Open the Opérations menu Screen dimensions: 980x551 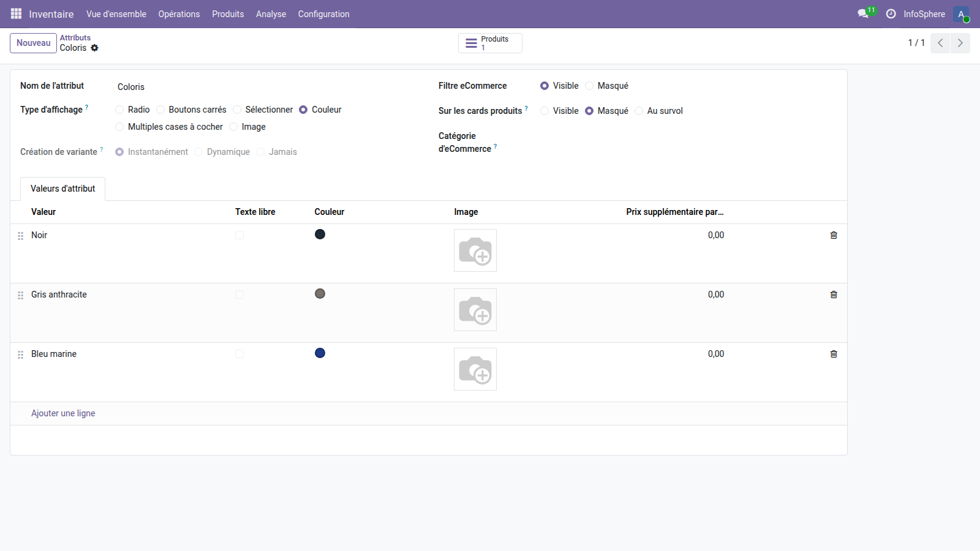179,13
